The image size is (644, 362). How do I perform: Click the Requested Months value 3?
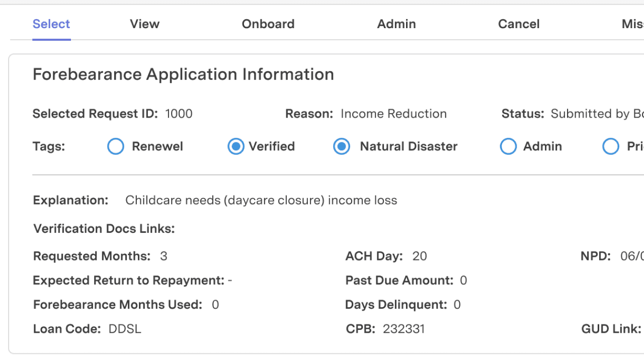pyautogui.click(x=164, y=256)
